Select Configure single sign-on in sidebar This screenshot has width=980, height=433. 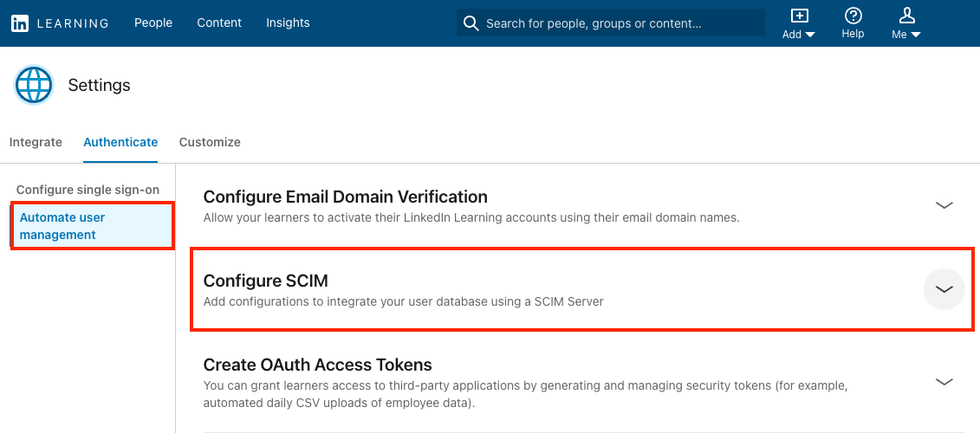click(x=88, y=190)
